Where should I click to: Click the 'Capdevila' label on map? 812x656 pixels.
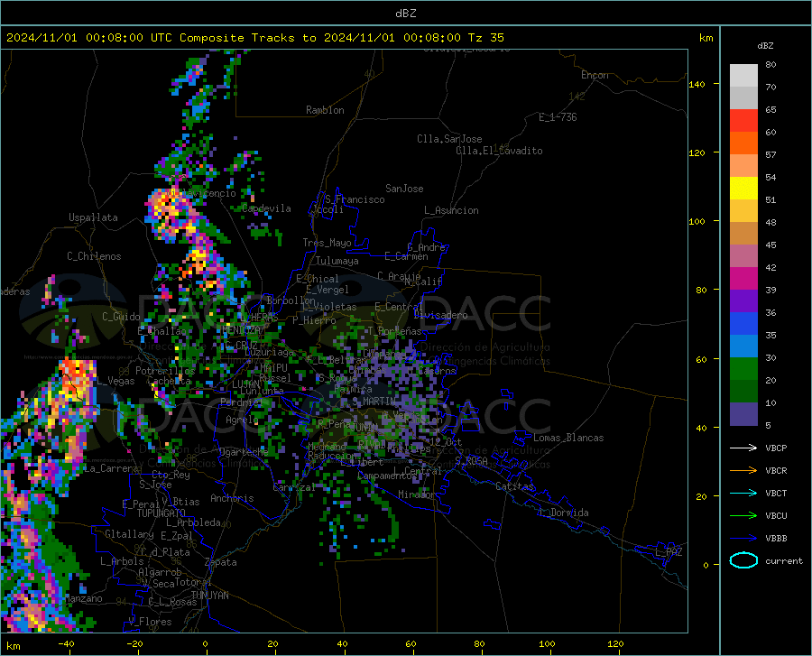tap(266, 208)
